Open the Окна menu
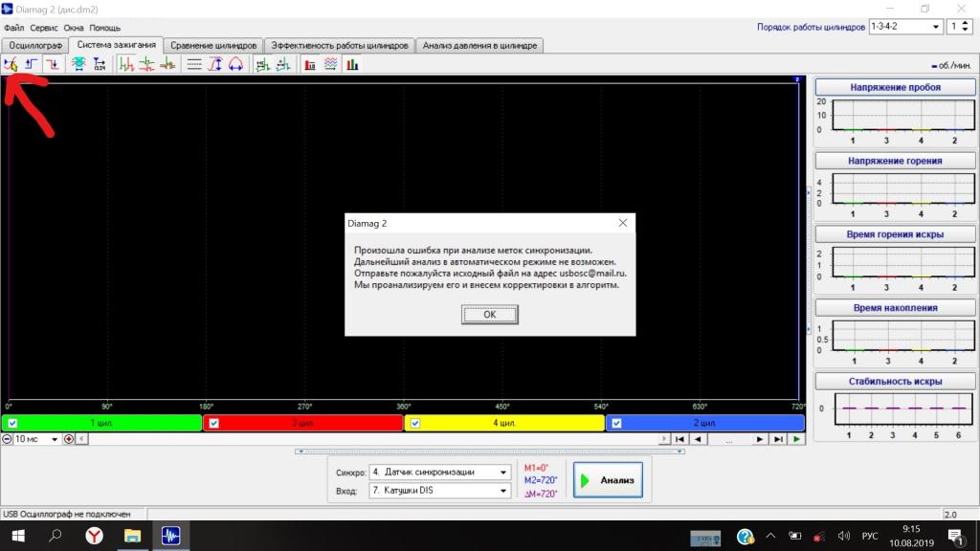 (x=74, y=28)
